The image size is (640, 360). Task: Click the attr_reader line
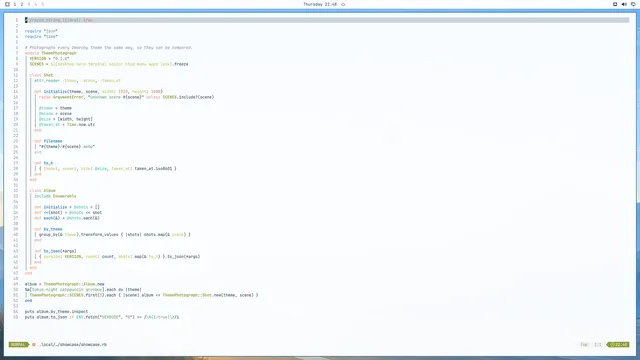pos(78,80)
